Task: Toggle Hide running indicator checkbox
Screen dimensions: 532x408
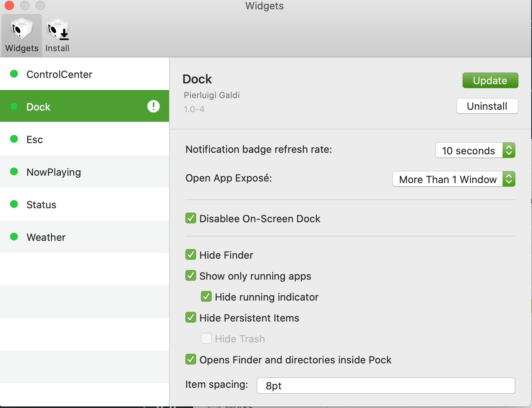Action: click(x=206, y=297)
